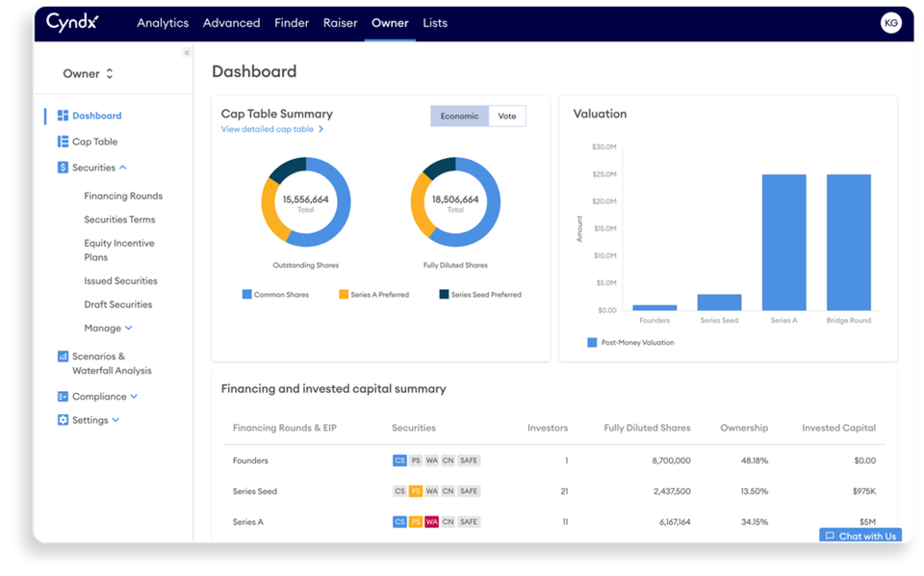Toggle Post-Money Valuation legend entry

tap(630, 343)
